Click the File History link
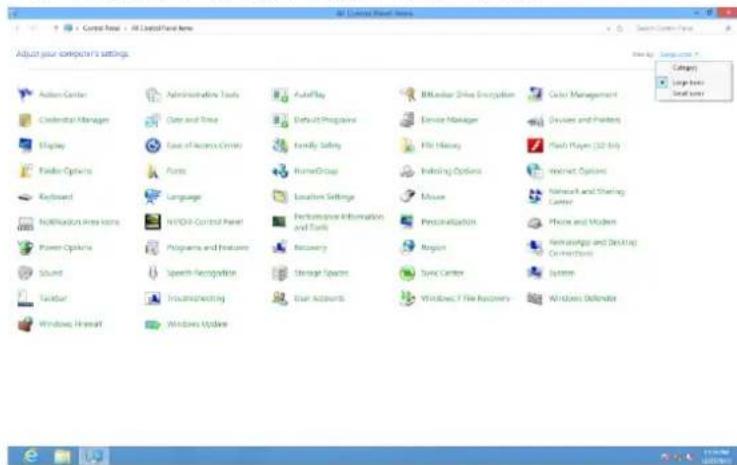This screenshot has height=465, width=737. [x=441, y=145]
